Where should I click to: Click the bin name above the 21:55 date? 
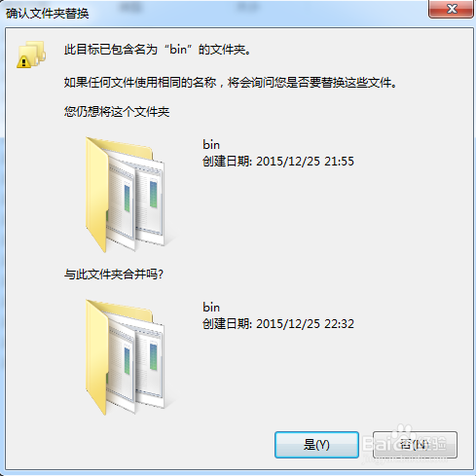click(x=211, y=145)
